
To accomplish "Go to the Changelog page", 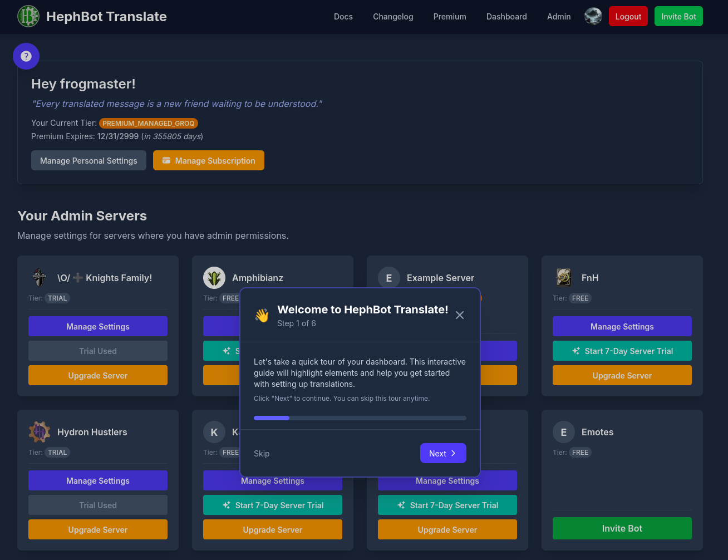I will tap(393, 17).
